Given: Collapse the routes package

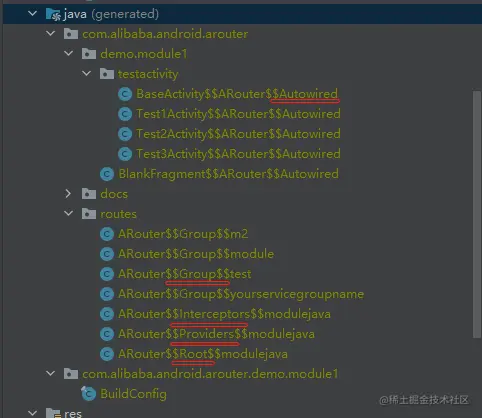Looking at the screenshot, I should [x=68, y=213].
